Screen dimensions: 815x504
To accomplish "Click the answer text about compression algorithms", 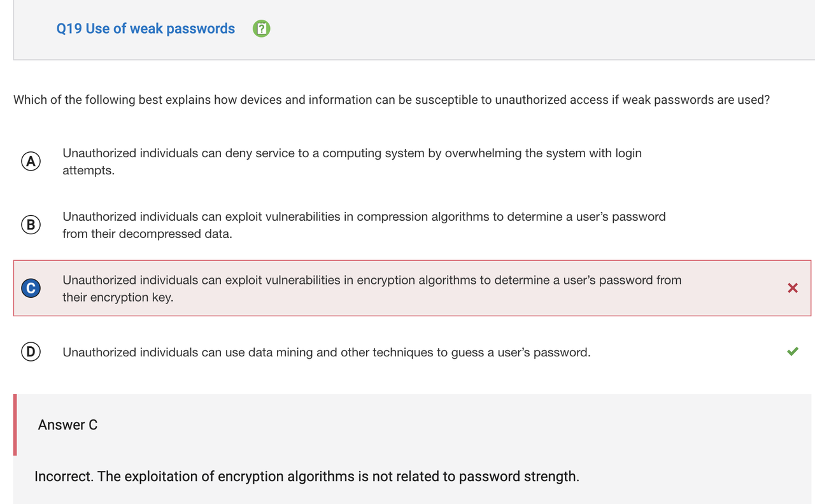I will 364,225.
